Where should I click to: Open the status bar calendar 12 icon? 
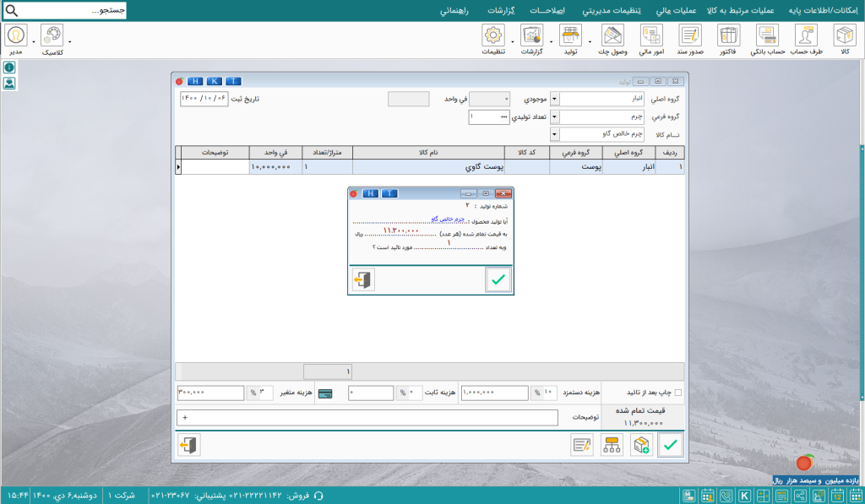pyautogui.click(x=837, y=496)
